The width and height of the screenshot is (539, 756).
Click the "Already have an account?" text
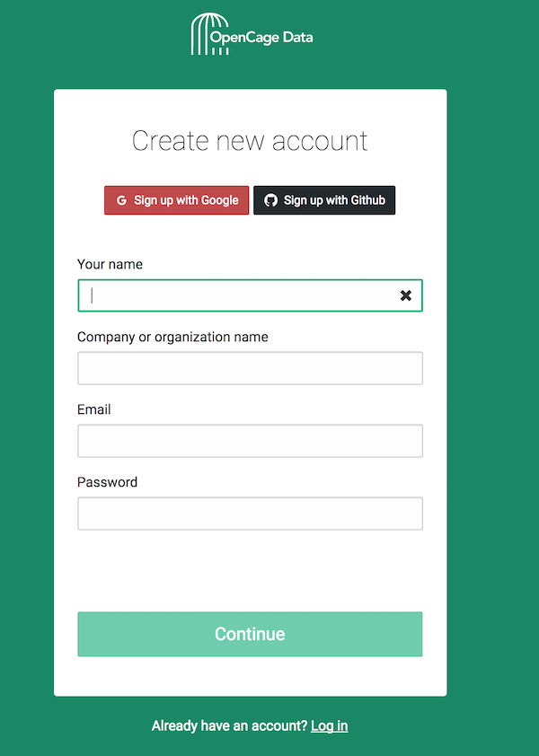pos(229,725)
